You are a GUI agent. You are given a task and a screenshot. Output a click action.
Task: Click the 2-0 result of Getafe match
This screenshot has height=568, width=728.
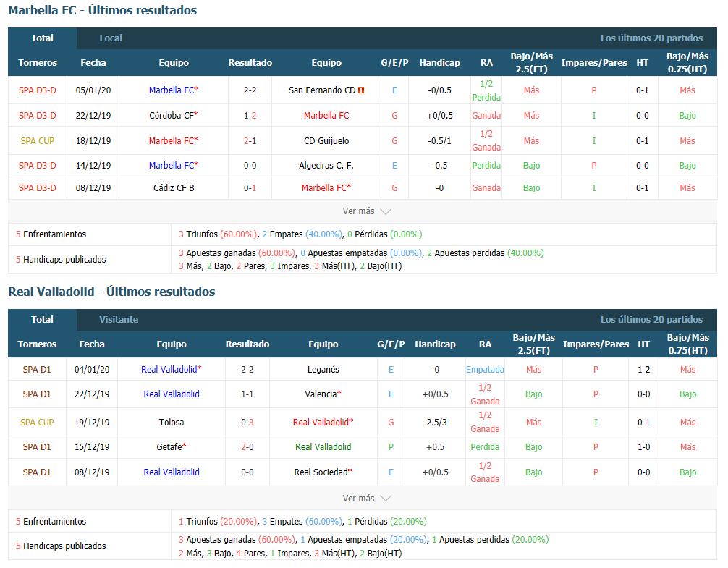click(247, 447)
